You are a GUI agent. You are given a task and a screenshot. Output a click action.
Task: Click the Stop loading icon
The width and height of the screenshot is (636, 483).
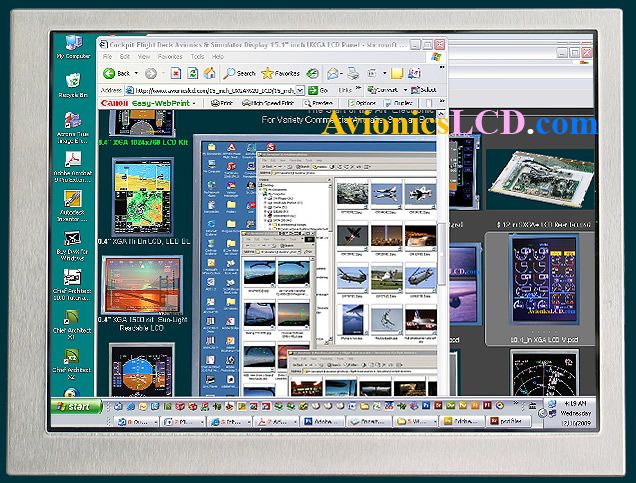point(176,73)
